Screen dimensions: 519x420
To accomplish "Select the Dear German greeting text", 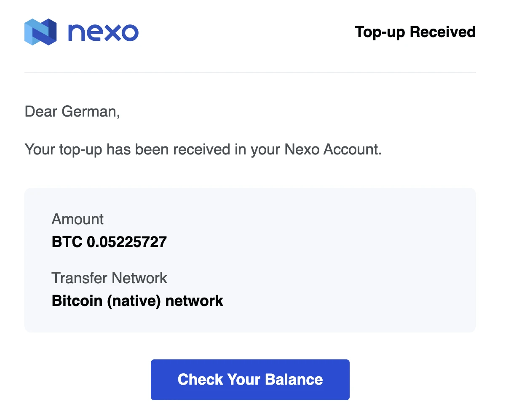I will tap(72, 112).
